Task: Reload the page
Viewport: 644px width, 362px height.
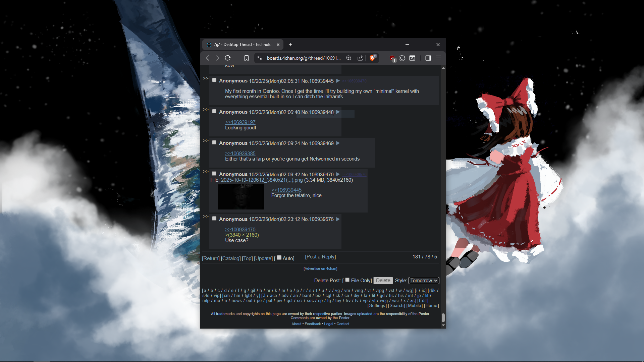Action: click(x=228, y=58)
